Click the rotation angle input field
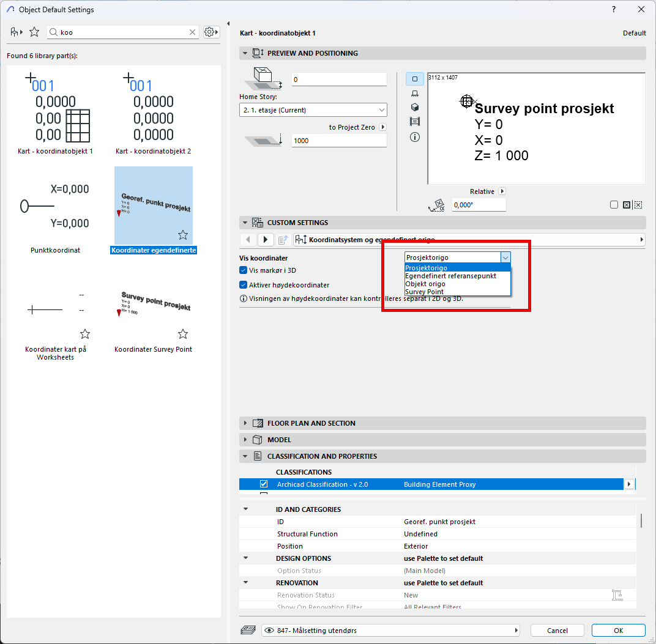The width and height of the screenshot is (656, 644). pyautogui.click(x=479, y=205)
